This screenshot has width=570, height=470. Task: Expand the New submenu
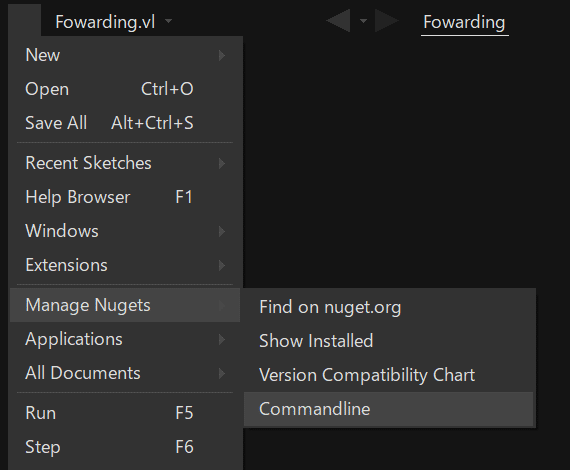[x=125, y=55]
